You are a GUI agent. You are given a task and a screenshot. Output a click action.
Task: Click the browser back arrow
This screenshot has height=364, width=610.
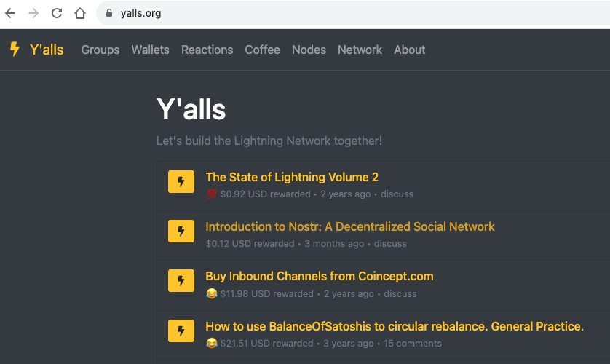[x=10, y=13]
